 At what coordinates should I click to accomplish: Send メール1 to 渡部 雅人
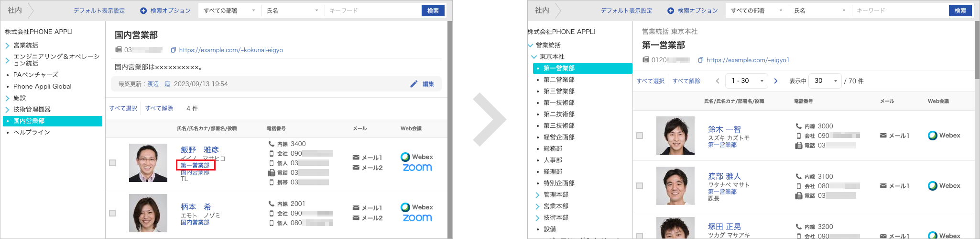click(x=894, y=186)
